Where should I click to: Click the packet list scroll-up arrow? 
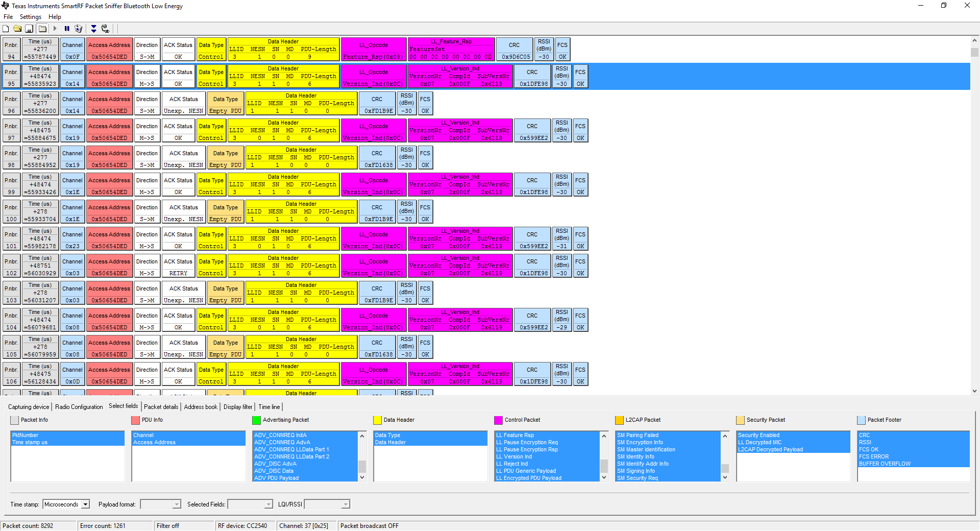(974, 40)
